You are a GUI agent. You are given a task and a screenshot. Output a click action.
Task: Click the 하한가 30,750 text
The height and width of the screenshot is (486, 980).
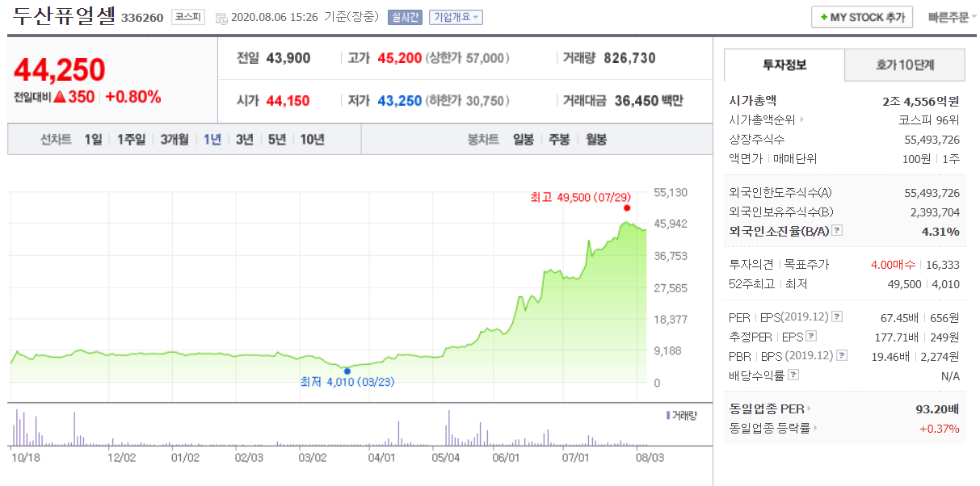468,101
